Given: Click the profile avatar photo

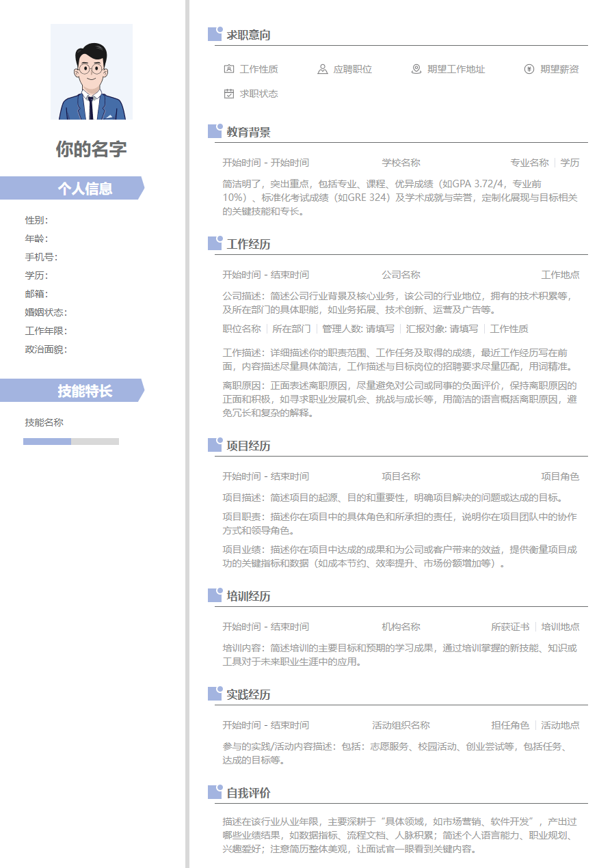Looking at the screenshot, I should pos(92,72).
